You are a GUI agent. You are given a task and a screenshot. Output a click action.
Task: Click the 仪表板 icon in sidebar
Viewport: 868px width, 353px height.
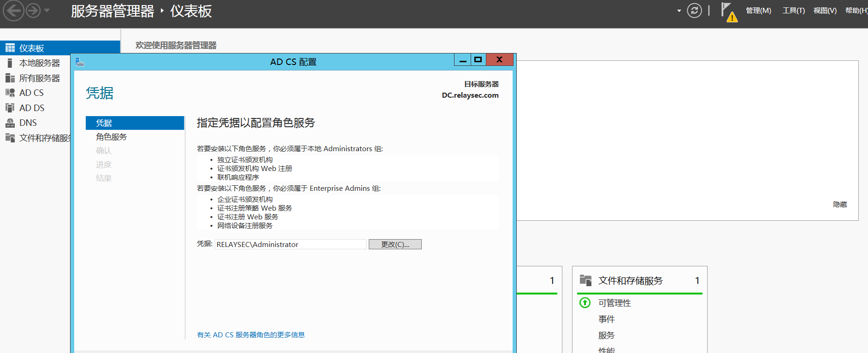pos(10,48)
